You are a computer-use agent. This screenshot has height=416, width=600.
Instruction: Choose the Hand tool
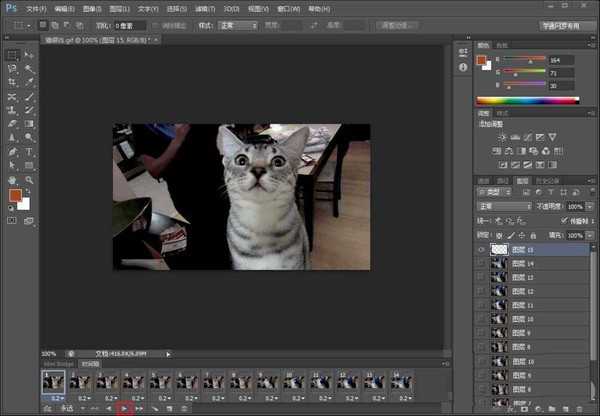pyautogui.click(x=11, y=180)
